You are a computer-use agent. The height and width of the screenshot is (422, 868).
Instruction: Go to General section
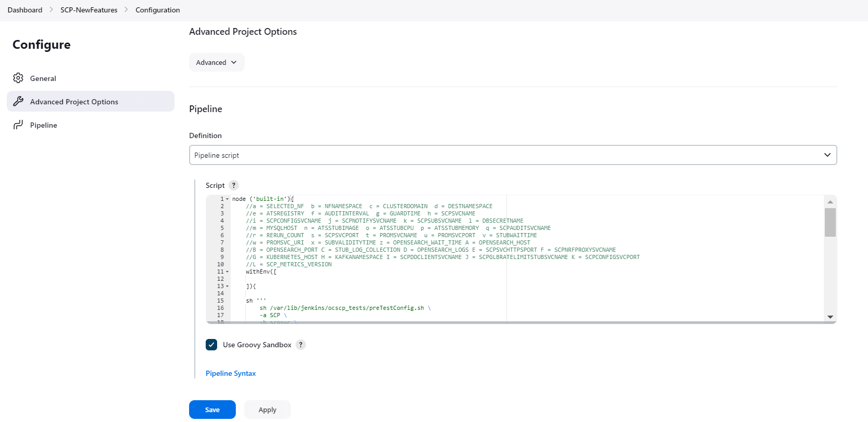tap(90, 78)
